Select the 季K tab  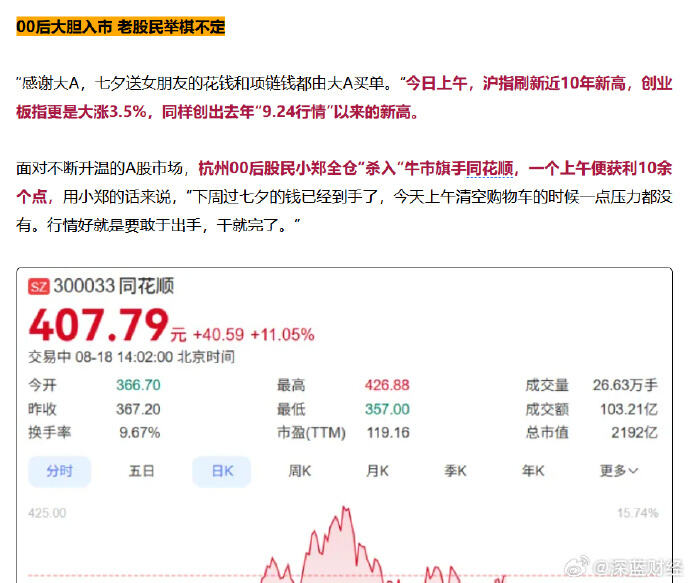[455, 471]
